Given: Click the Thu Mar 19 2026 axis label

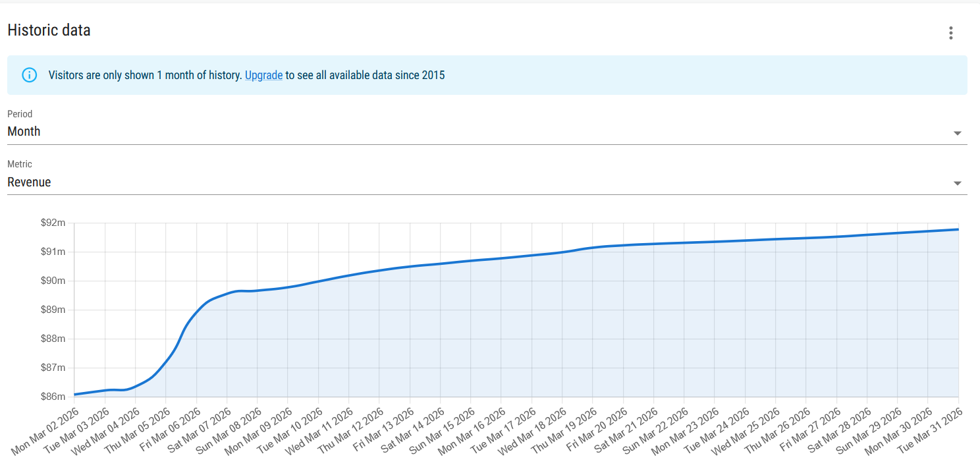Looking at the screenshot, I should 563,431.
